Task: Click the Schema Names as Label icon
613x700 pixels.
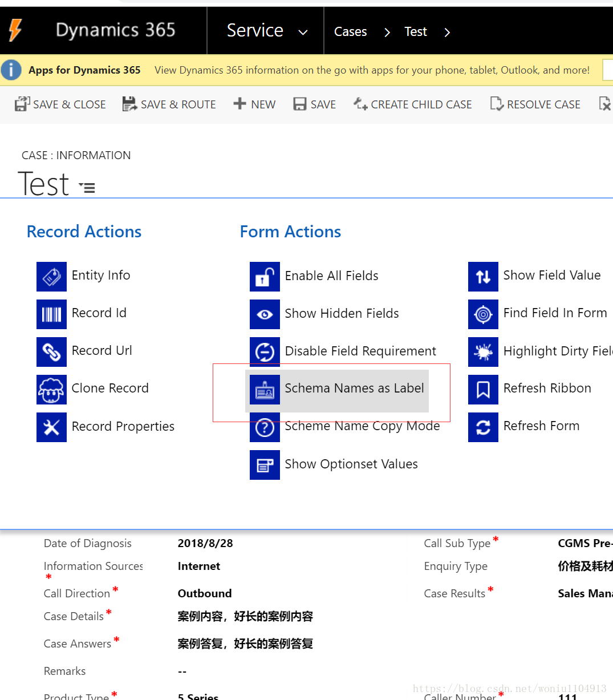Action: [265, 390]
